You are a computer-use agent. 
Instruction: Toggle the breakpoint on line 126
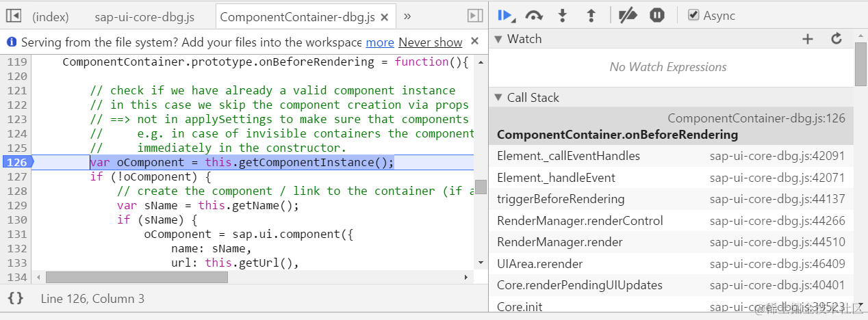click(17, 163)
